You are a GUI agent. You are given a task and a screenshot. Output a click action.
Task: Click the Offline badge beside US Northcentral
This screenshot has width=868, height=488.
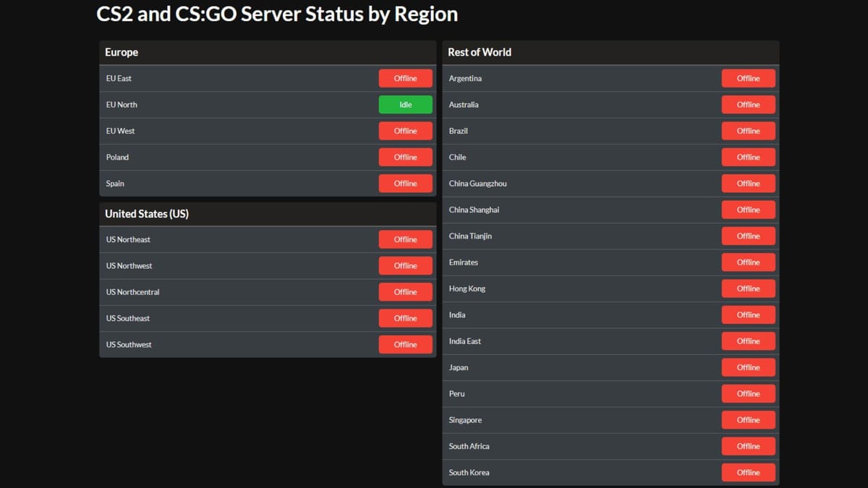[x=406, y=292]
